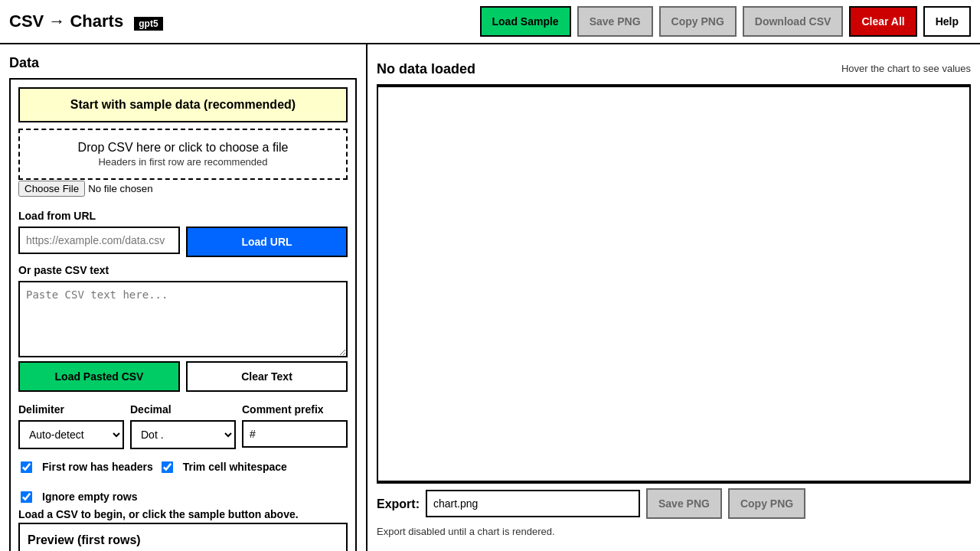Click Copy PNG beside the Export field
Screen dimensions: 980x551
766,504
